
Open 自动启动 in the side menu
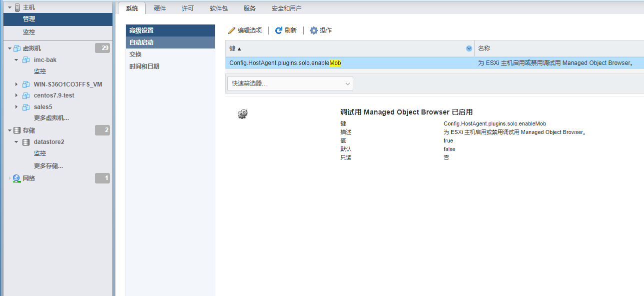tap(170, 42)
